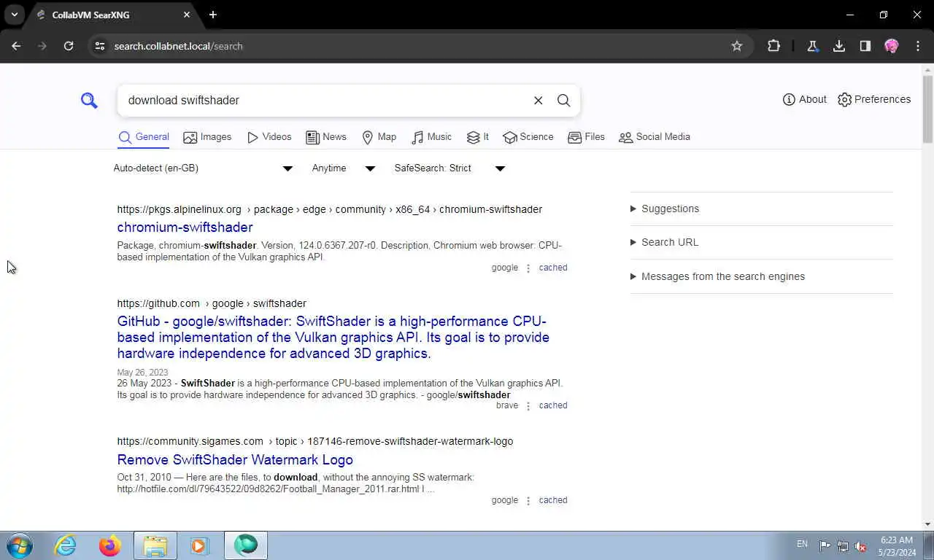This screenshot has height=560, width=934.
Task: Open the SafeSearch Strict dropdown
Action: [449, 168]
